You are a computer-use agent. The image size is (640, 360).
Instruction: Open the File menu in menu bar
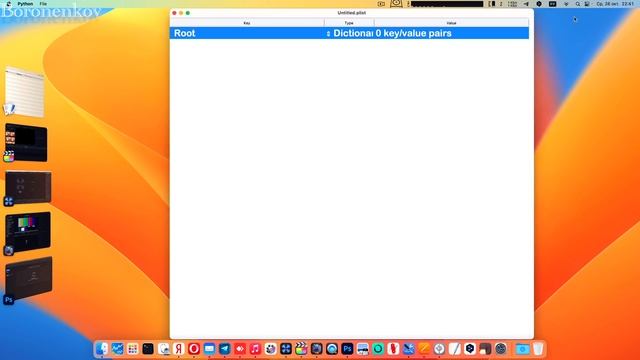click(x=43, y=4)
